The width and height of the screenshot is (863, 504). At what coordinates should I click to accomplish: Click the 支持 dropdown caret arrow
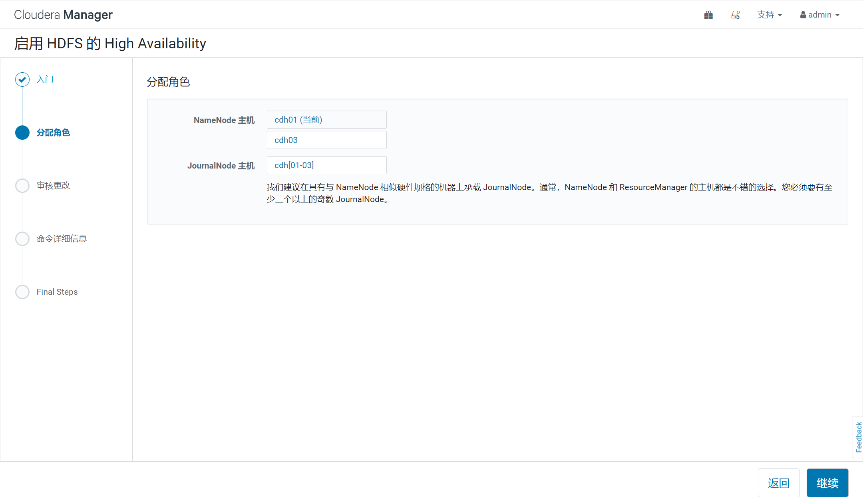780,15
